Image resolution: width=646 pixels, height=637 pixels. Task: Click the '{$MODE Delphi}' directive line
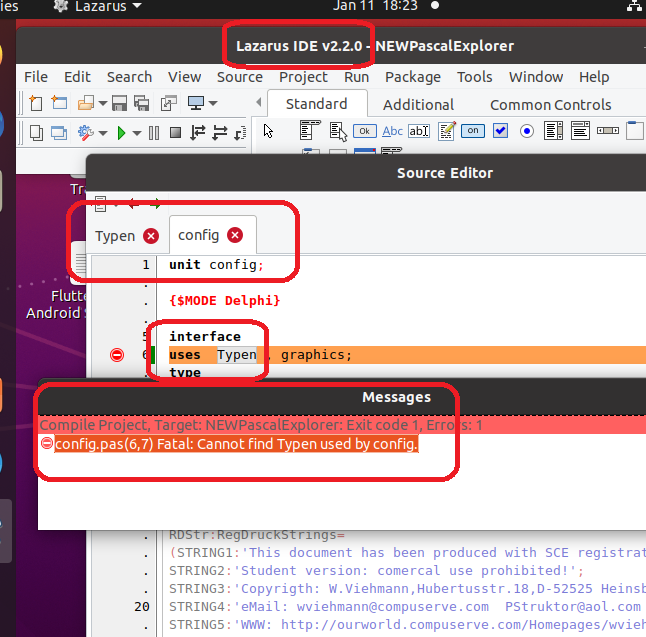pyautogui.click(x=225, y=300)
